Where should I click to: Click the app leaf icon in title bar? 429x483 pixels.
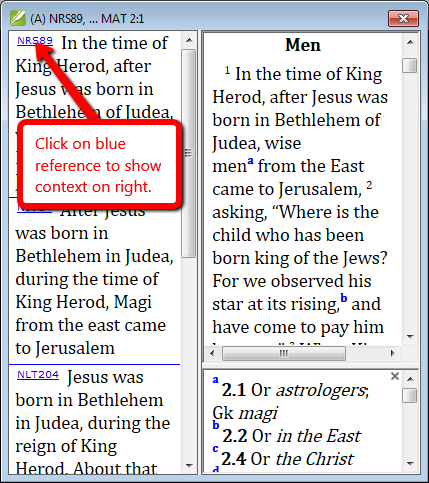tap(18, 18)
